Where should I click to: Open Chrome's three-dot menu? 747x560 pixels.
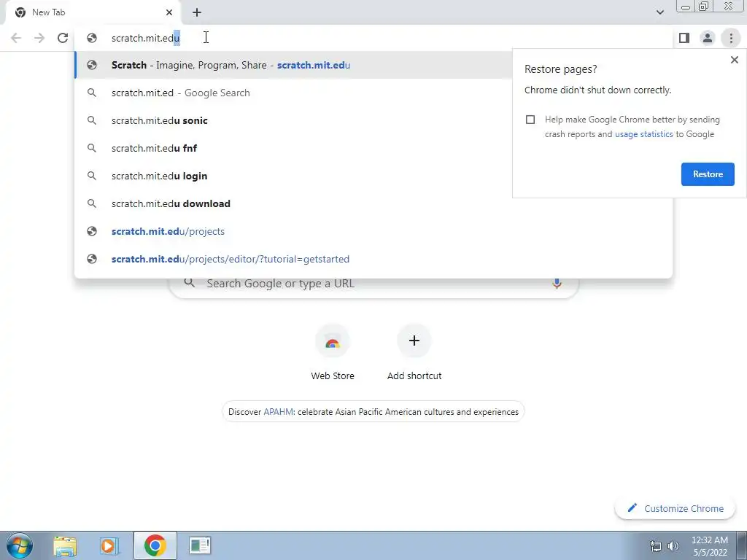[731, 38]
